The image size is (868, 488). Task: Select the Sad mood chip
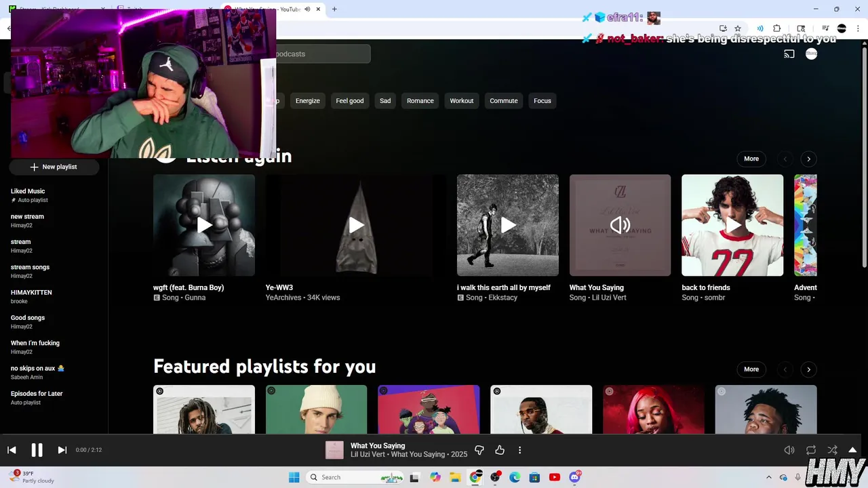pyautogui.click(x=385, y=101)
